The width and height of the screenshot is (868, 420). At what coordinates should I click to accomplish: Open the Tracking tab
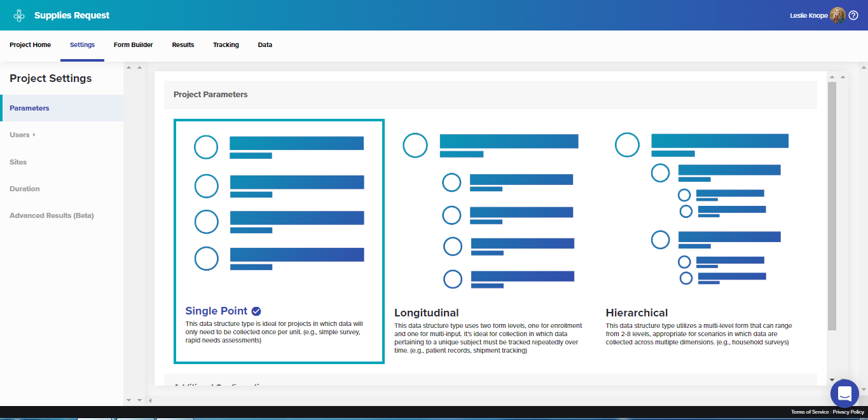[x=226, y=45]
